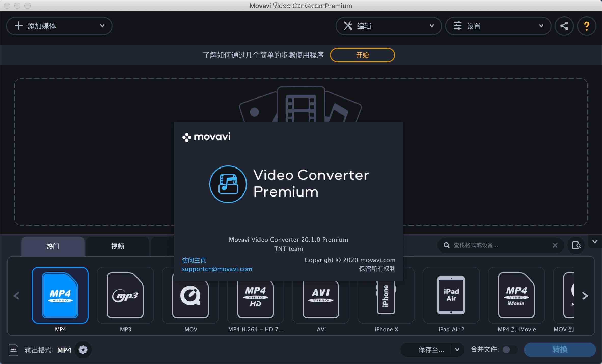The image size is (602, 364).
Task: Open the 访问主页 homepage link
Action: [194, 260]
